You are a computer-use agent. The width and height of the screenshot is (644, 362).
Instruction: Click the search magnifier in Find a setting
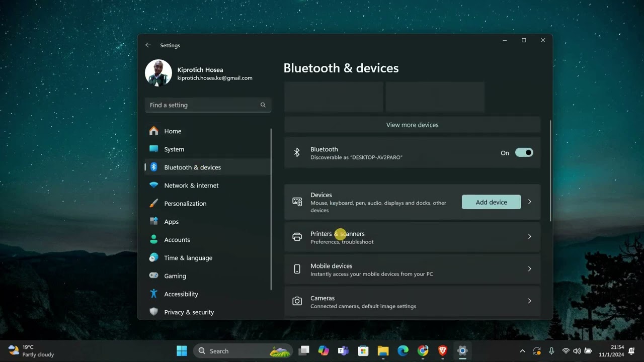263,105
